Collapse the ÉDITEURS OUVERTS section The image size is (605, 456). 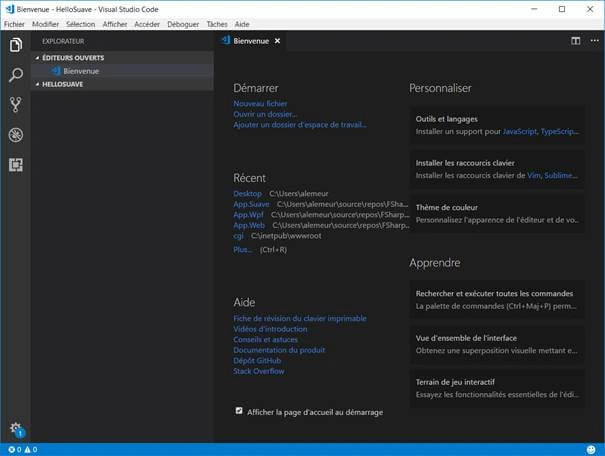pyautogui.click(x=122, y=58)
